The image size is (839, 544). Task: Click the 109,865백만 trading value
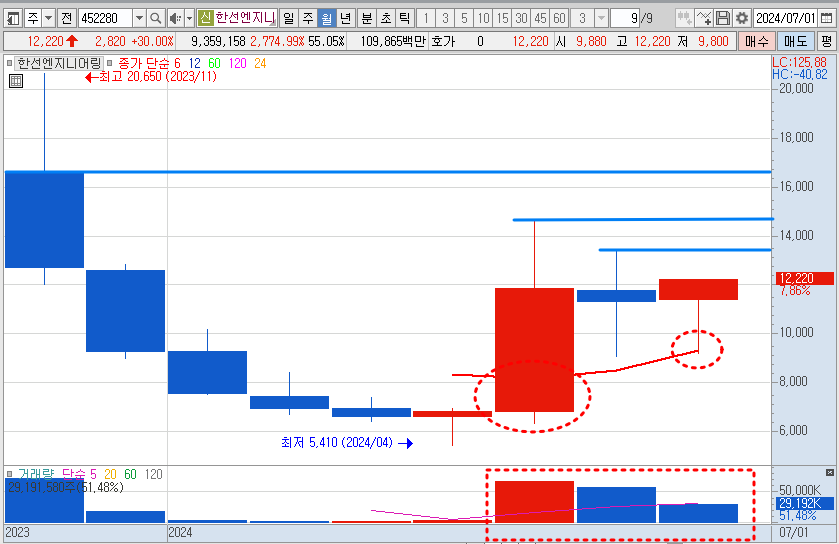[393, 41]
